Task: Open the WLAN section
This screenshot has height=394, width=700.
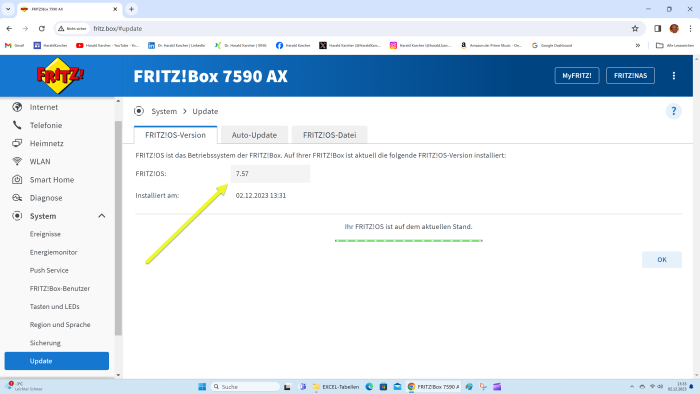Action: (x=40, y=162)
